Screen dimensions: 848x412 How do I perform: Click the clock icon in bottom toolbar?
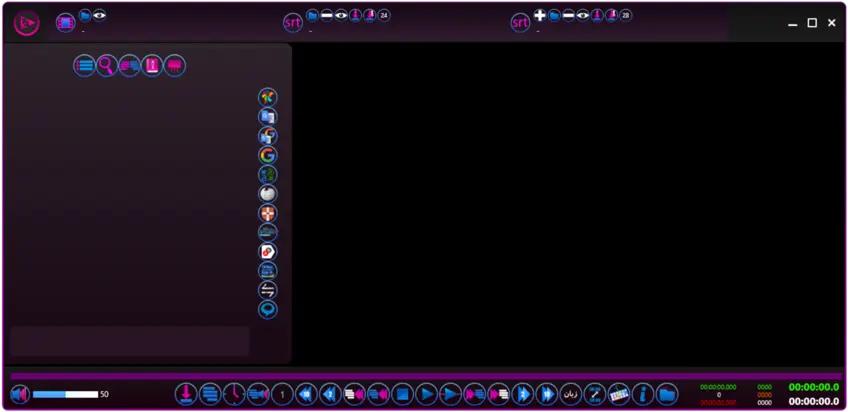point(233,394)
